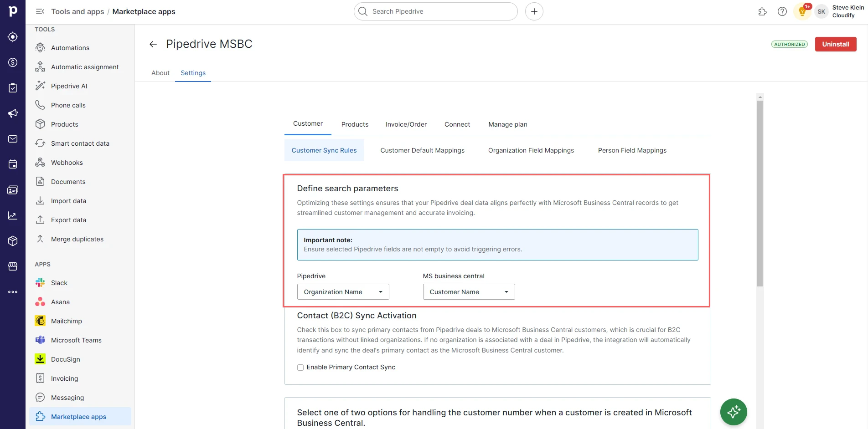Go to Tools and apps breadcrumb
Image resolution: width=868 pixels, height=429 pixels.
(x=77, y=11)
